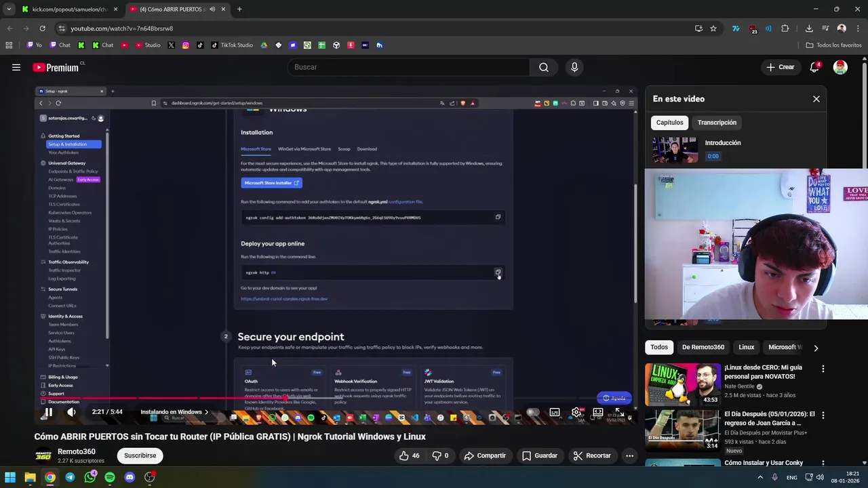Toggle subtitles in the video player
The image size is (868, 488).
[x=555, y=412]
